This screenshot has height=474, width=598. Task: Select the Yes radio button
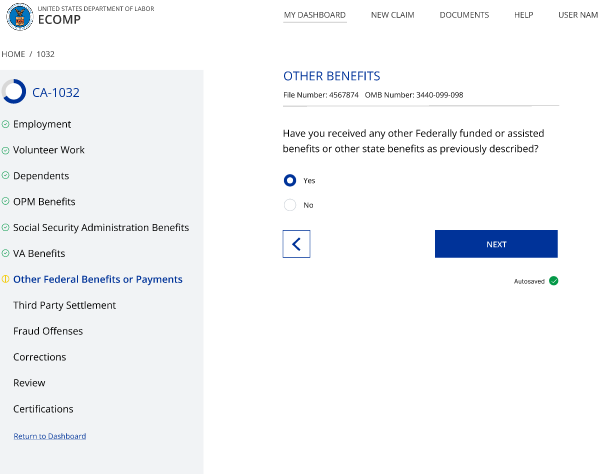(x=290, y=180)
